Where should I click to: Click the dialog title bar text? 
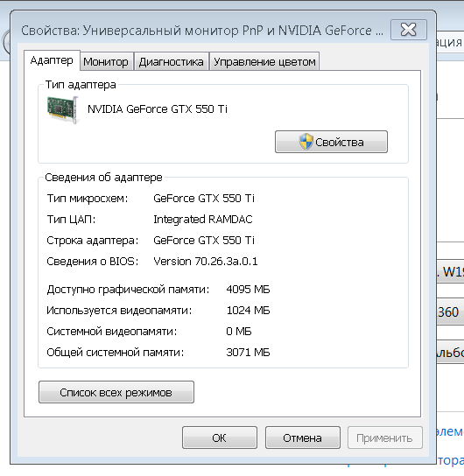202,31
